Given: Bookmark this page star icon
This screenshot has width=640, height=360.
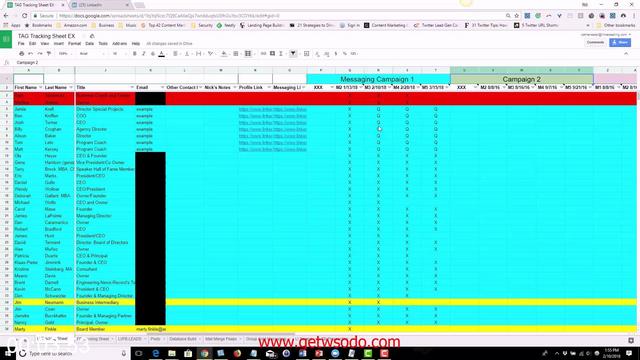Looking at the screenshot, I should [x=517, y=16].
